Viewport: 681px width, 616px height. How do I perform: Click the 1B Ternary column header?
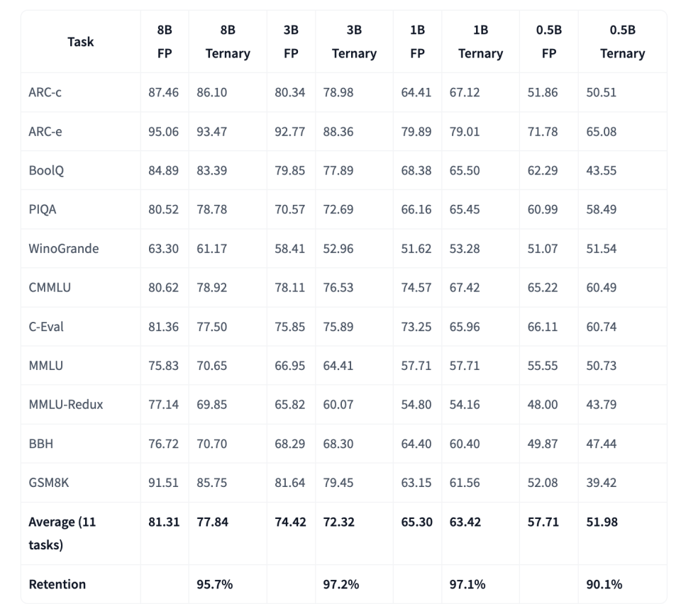480,42
